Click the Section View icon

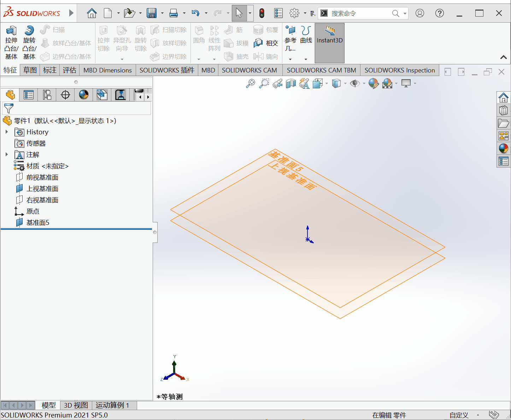[x=291, y=83]
